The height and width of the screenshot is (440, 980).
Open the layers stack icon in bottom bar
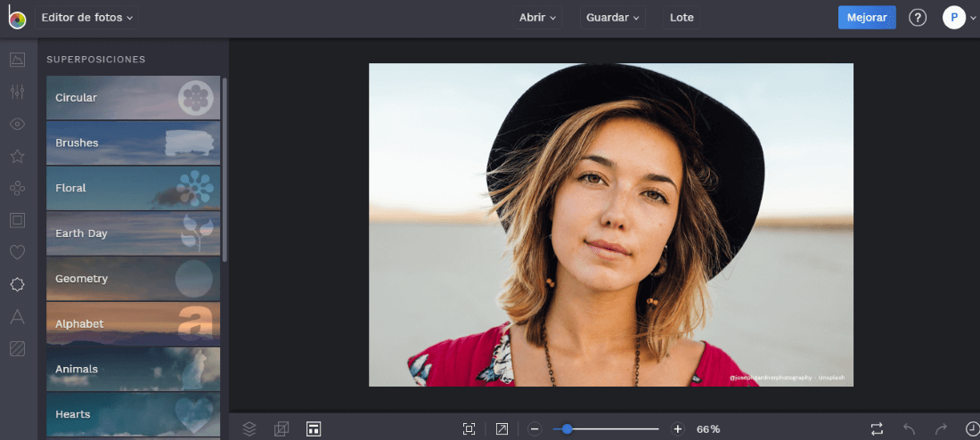click(249, 428)
